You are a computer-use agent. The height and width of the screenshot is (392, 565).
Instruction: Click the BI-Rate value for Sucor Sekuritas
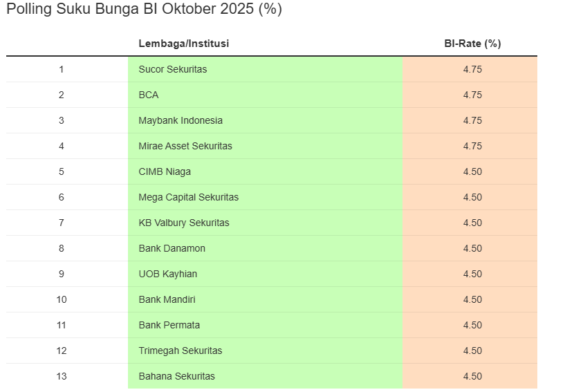472,69
